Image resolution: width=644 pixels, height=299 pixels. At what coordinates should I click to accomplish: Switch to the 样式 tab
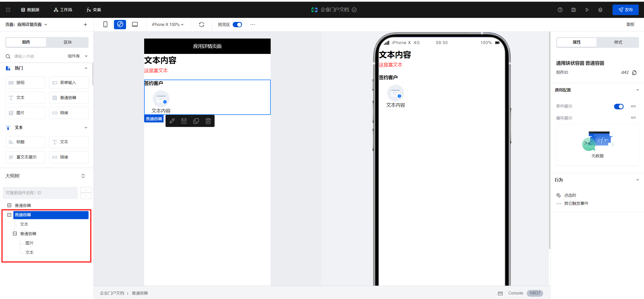(x=618, y=42)
